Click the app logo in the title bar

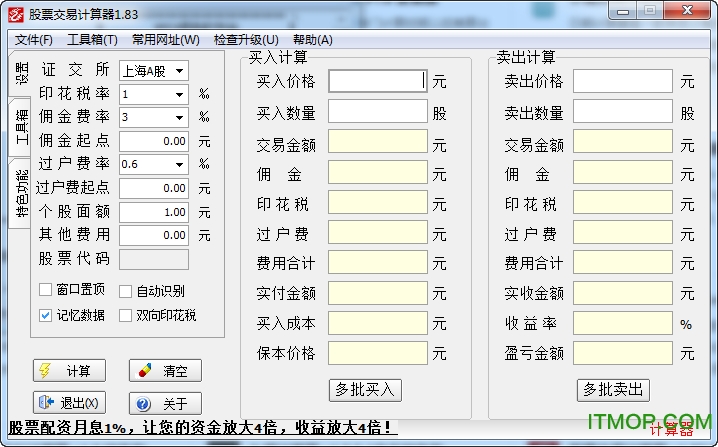14,14
